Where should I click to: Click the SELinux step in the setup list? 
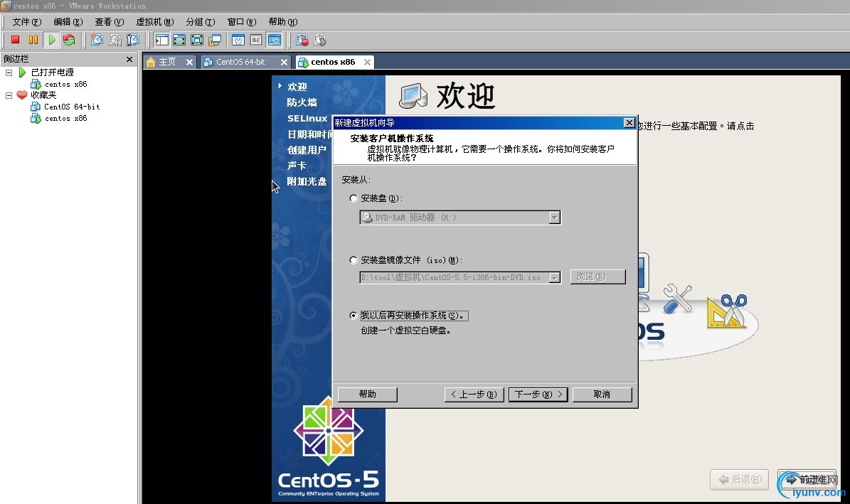click(307, 118)
